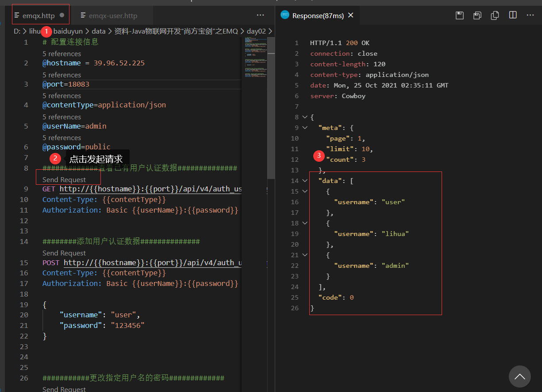The height and width of the screenshot is (392, 542).
Task: Click the @userName=admin line
Action: (74, 126)
